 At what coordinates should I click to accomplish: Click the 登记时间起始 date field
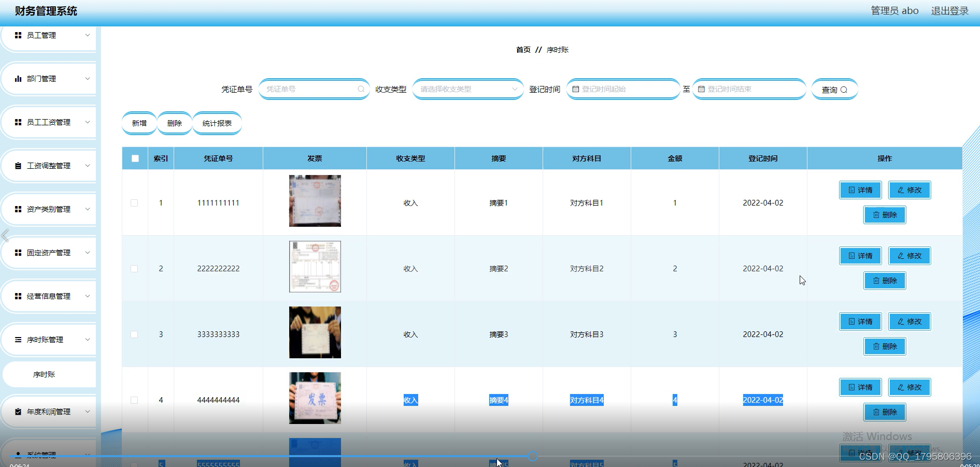(x=623, y=89)
